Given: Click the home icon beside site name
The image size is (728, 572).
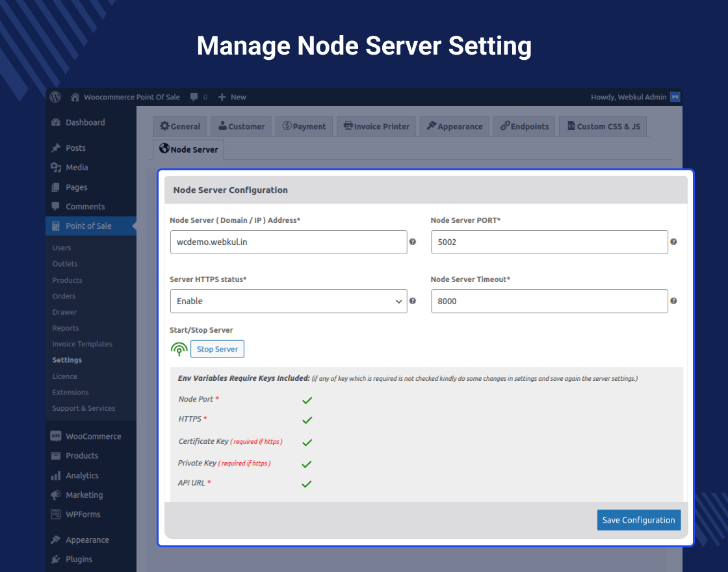Looking at the screenshot, I should (x=75, y=97).
